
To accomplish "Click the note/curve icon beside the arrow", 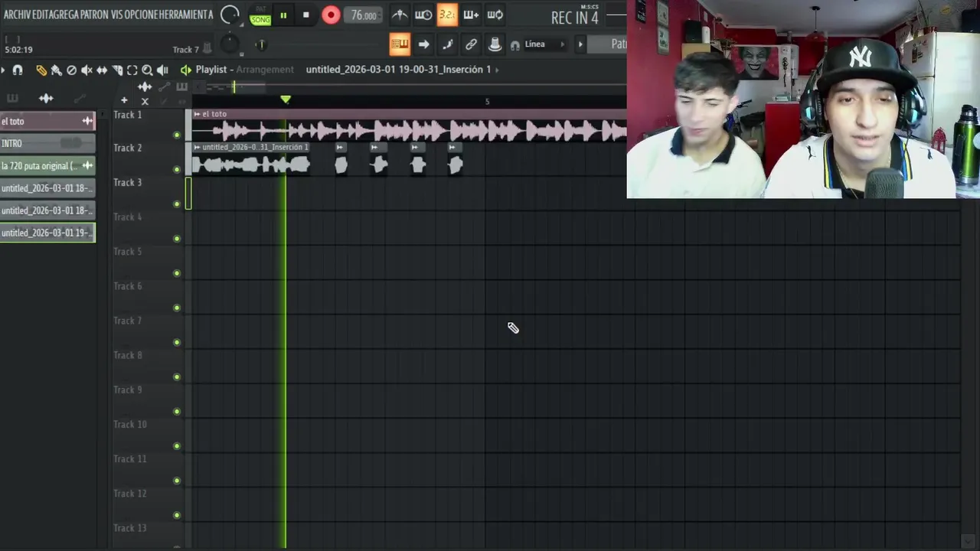I will point(447,44).
